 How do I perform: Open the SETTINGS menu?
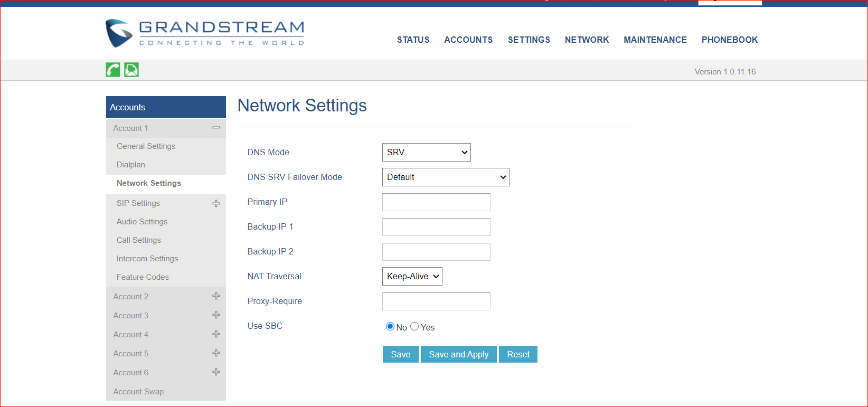[529, 40]
